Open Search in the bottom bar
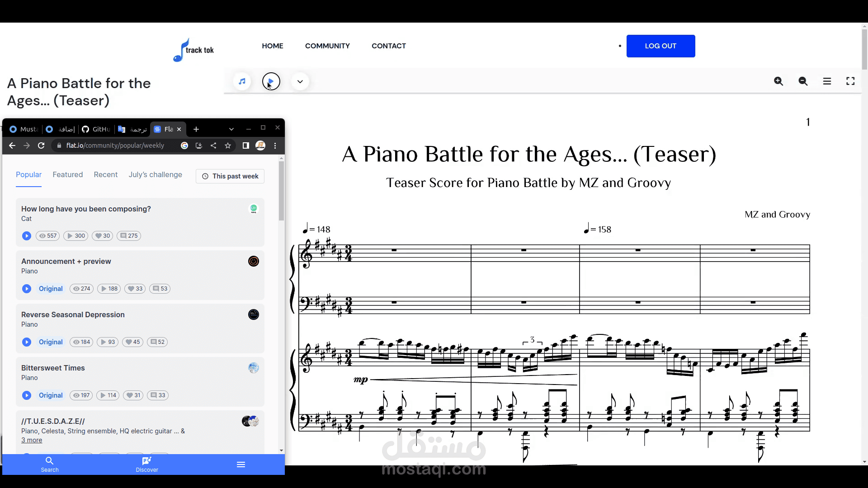This screenshot has height=488, width=868. click(x=50, y=464)
